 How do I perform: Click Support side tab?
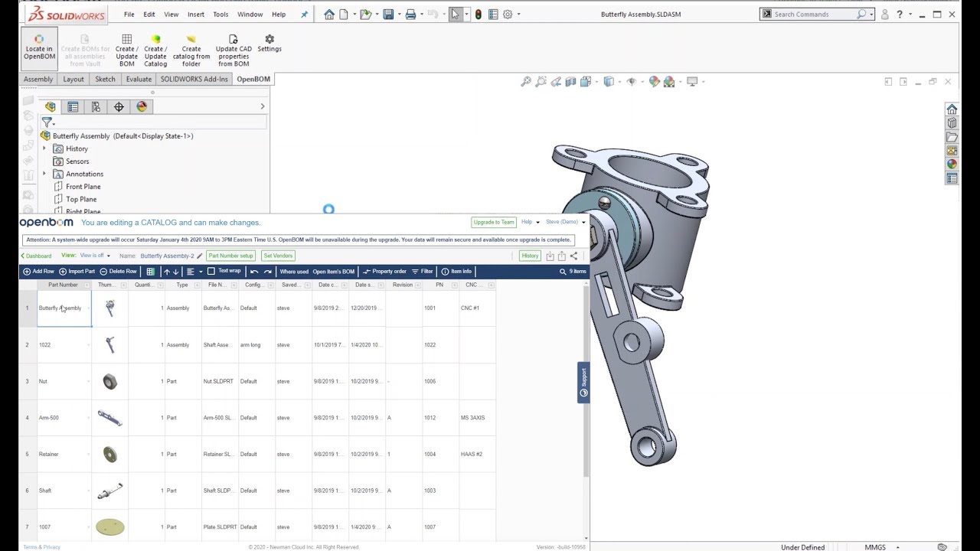tap(583, 383)
